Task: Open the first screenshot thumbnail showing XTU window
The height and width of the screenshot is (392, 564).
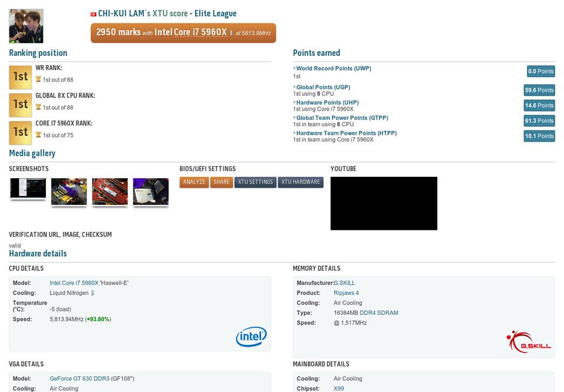Action: pyautogui.click(x=28, y=188)
